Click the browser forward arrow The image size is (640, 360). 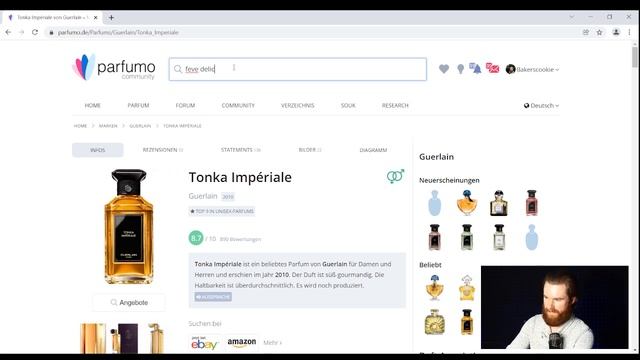pyautogui.click(x=21, y=32)
